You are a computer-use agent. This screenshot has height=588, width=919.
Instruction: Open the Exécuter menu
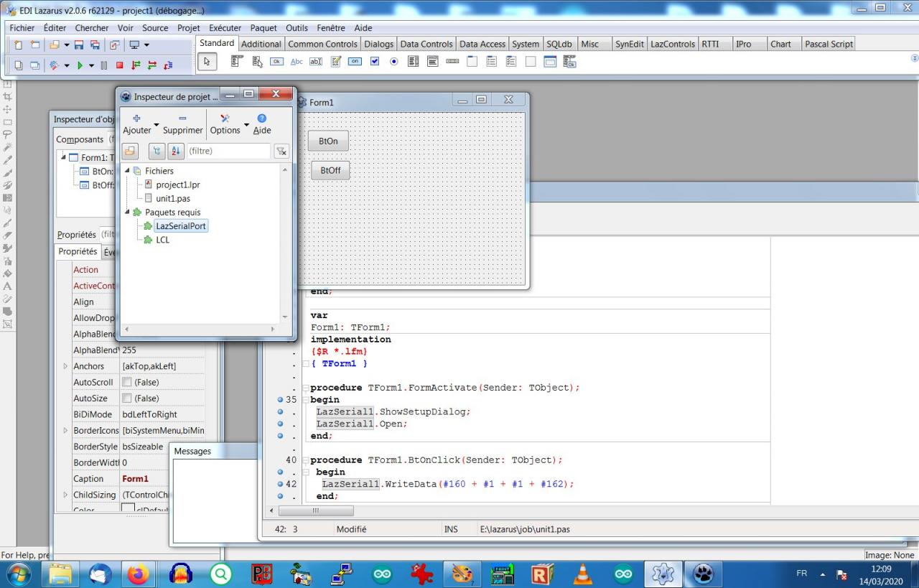point(225,28)
